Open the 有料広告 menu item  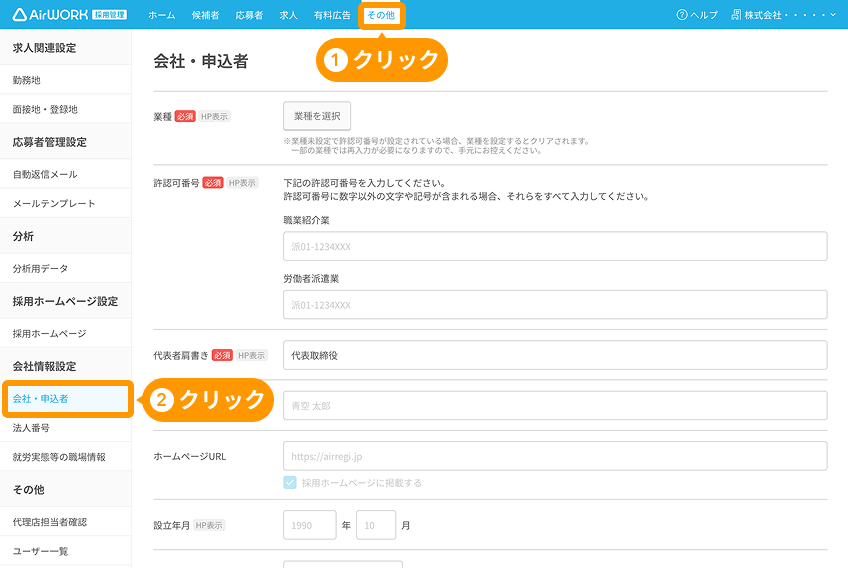(x=332, y=15)
